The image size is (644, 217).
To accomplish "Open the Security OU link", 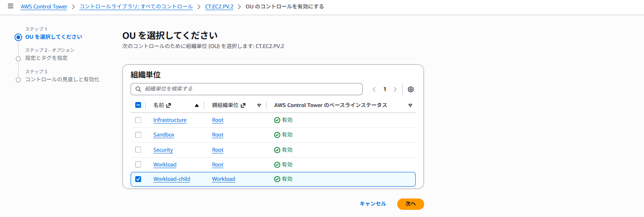I will 163,150.
